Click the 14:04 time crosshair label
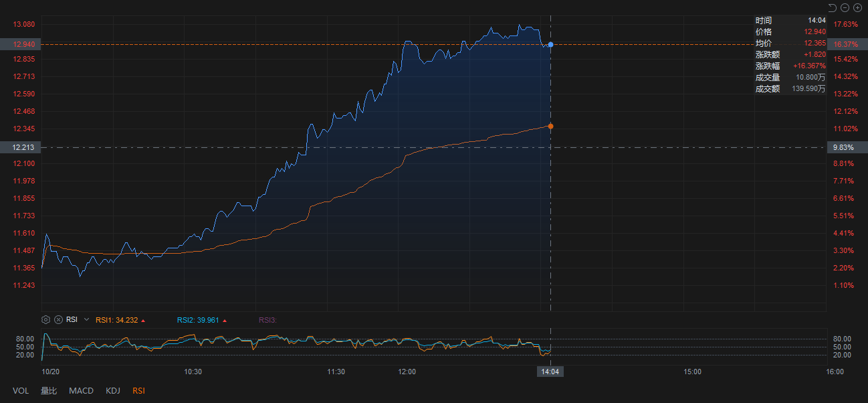 pyautogui.click(x=550, y=372)
